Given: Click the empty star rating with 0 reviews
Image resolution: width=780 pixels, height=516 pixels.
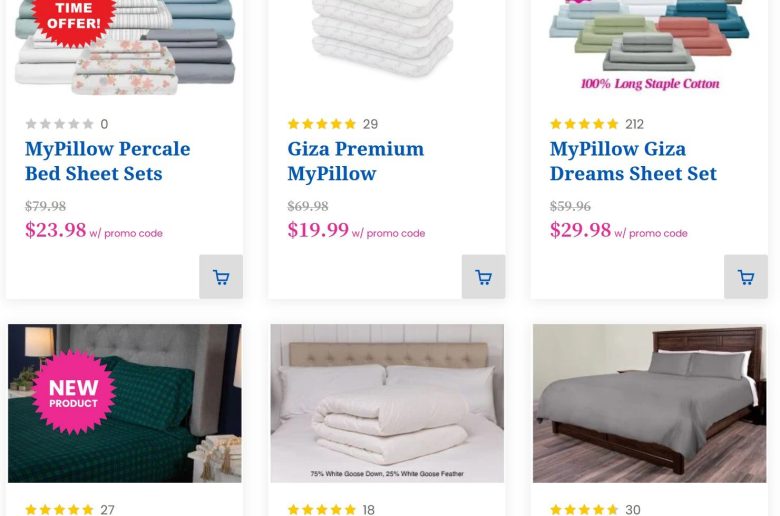Looking at the screenshot, I should (59, 124).
